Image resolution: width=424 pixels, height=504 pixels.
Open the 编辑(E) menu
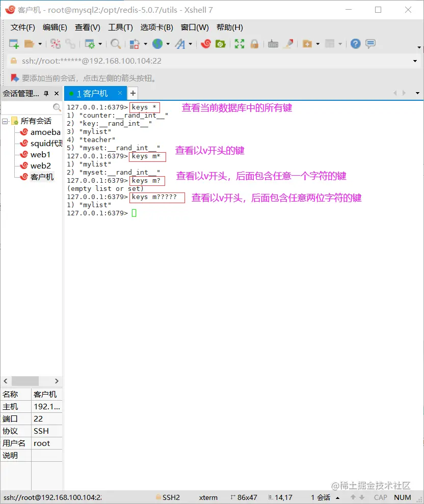pyautogui.click(x=55, y=27)
